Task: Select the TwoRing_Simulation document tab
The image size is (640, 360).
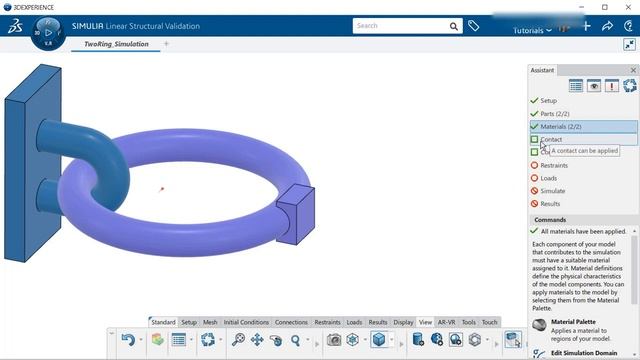Action: click(x=116, y=44)
